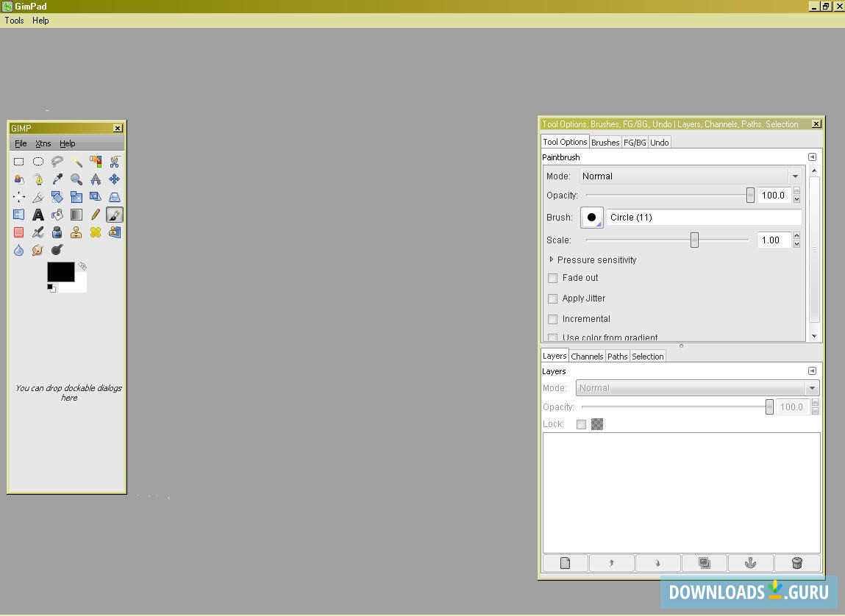Select the Shear tool
Screen dimensions: 845x616
96,197
